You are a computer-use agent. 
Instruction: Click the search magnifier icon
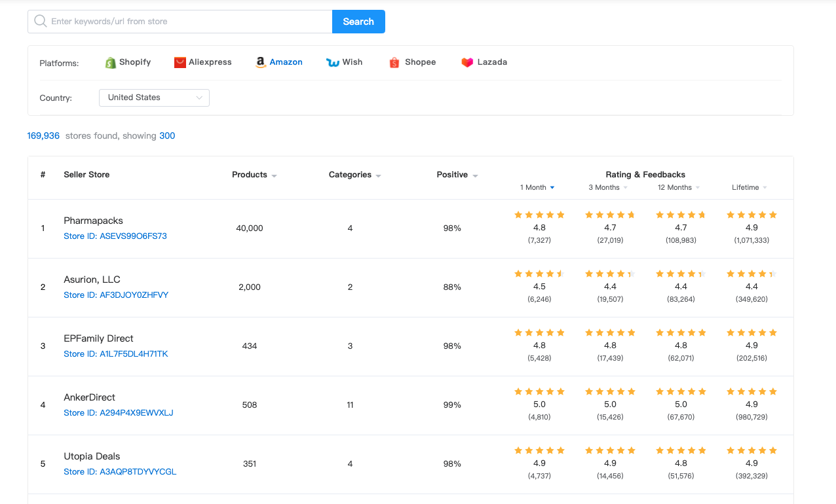pyautogui.click(x=40, y=22)
